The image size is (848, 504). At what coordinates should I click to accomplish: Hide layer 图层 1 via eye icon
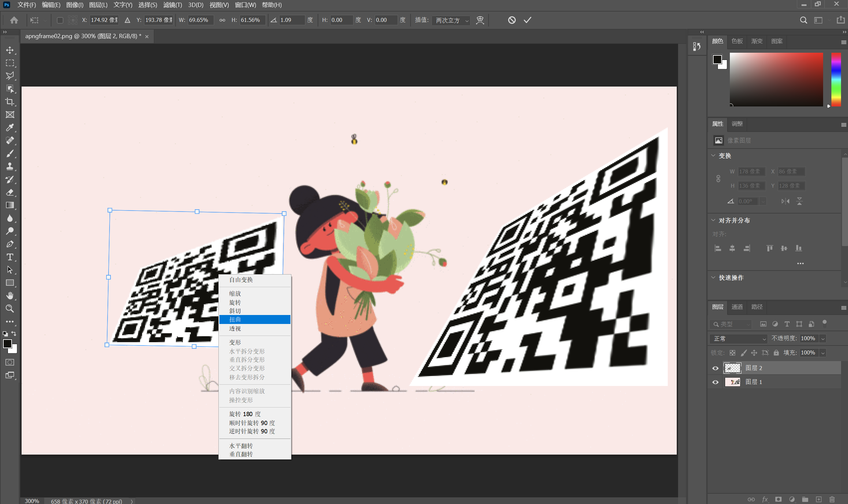(x=716, y=382)
